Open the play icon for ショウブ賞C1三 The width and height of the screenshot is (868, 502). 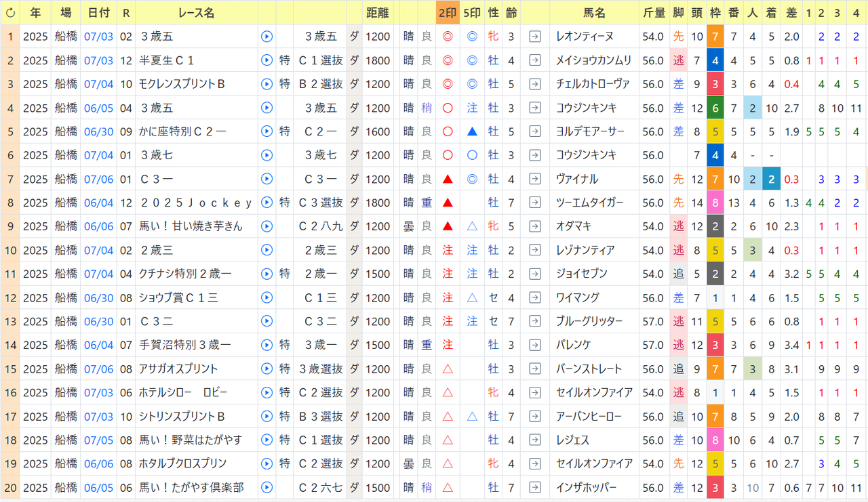point(267,297)
